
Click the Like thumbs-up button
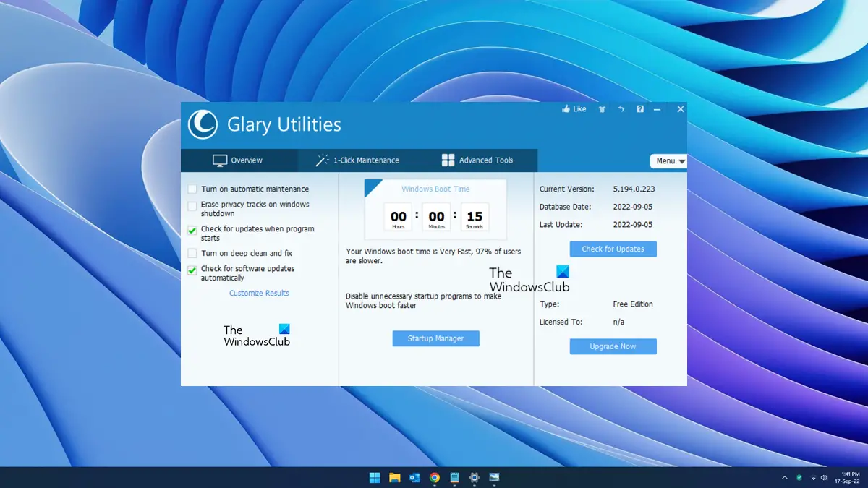574,109
